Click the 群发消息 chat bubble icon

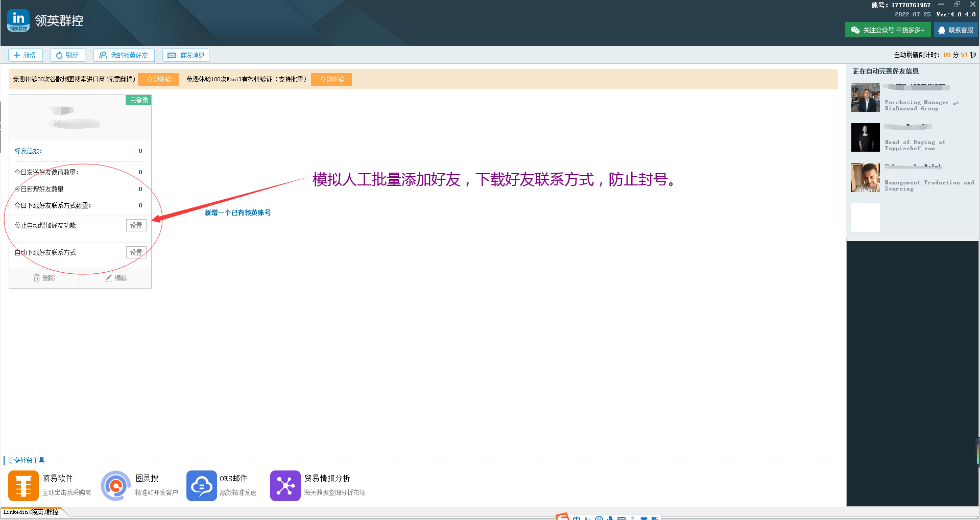point(172,55)
